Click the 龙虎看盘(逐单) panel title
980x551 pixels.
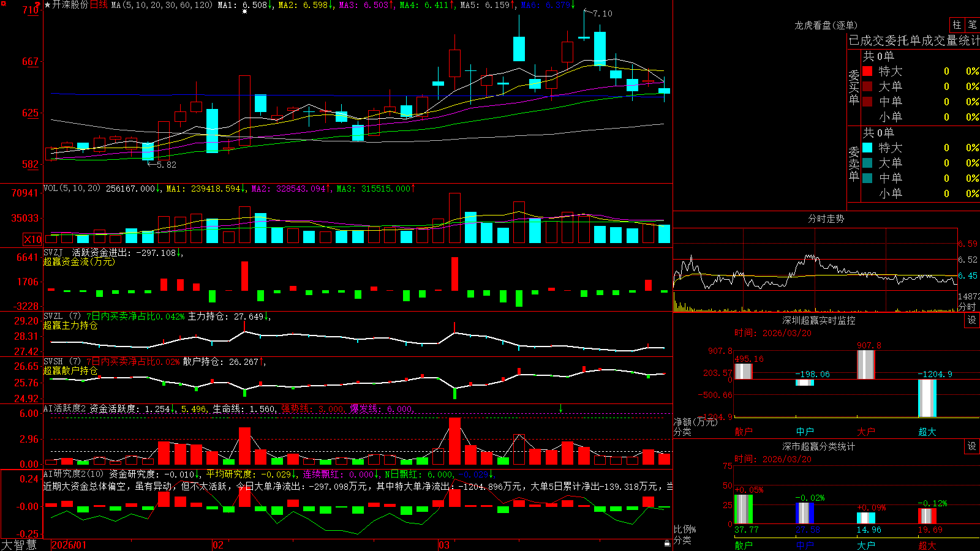point(826,25)
